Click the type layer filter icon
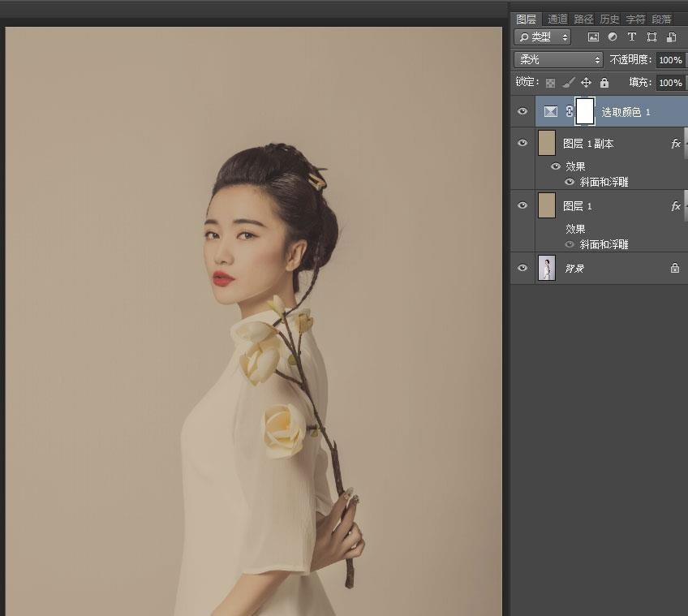The height and width of the screenshot is (616, 688). pyautogui.click(x=632, y=37)
